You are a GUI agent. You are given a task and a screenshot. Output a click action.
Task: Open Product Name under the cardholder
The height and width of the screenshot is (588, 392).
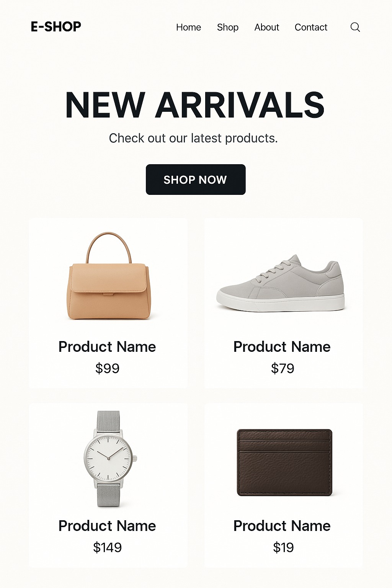click(282, 526)
